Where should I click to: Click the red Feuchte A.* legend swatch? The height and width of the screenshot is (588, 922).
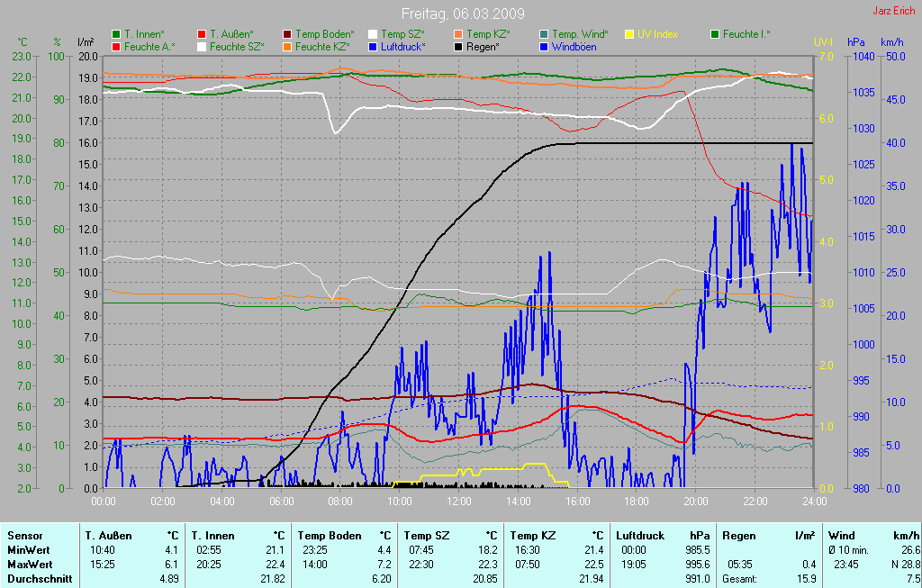click(116, 47)
